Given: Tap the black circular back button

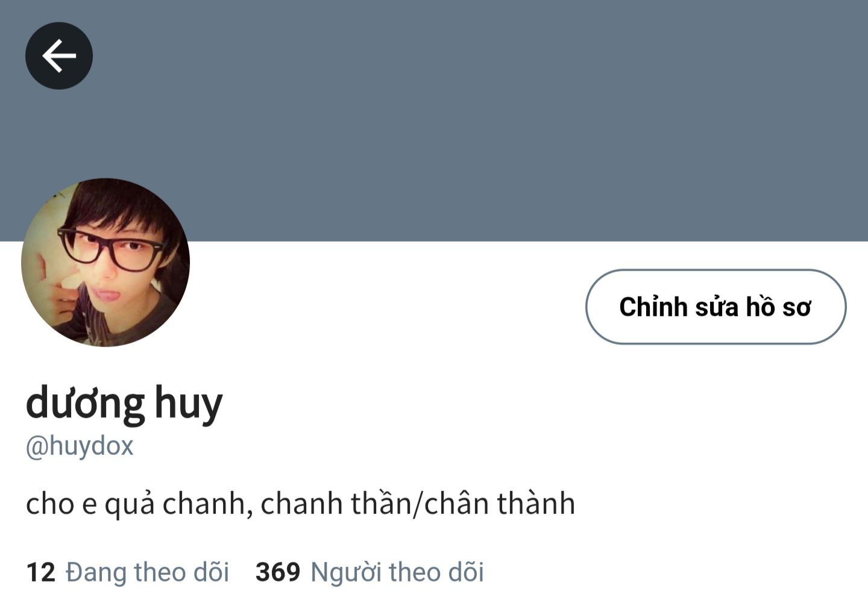Looking at the screenshot, I should coord(59,56).
